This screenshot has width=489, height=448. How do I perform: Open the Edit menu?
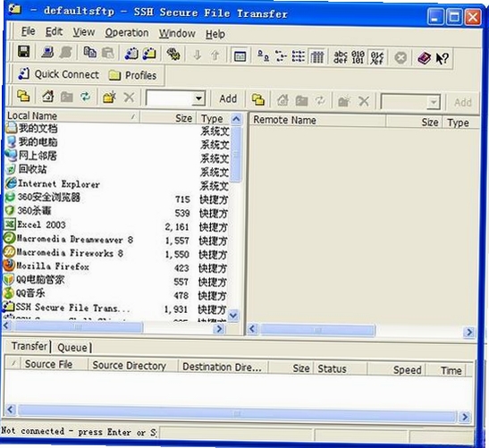click(54, 32)
